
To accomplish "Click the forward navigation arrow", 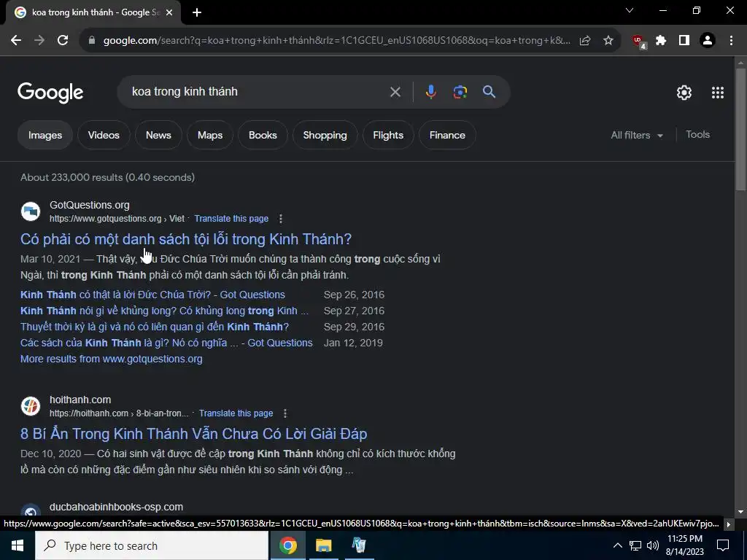I will [x=39, y=41].
